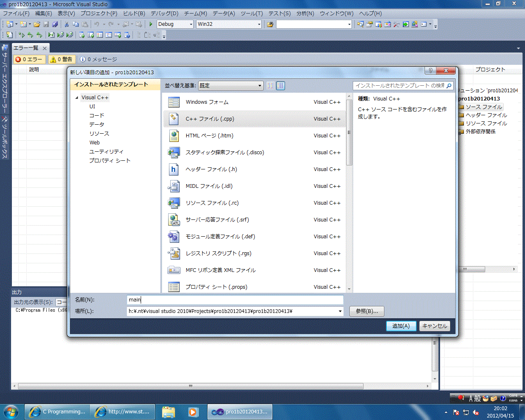Open the ファイル(F) menu

tap(16, 13)
